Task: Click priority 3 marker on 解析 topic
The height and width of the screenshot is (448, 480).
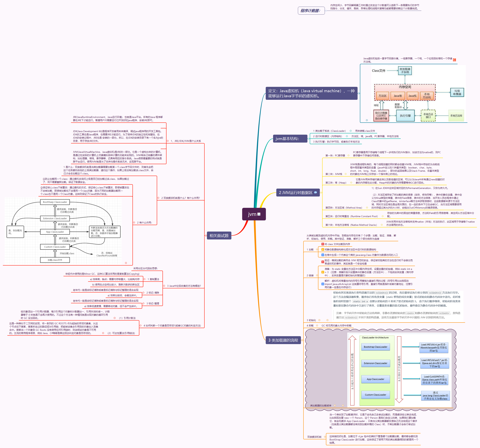Action: tap(323, 284)
